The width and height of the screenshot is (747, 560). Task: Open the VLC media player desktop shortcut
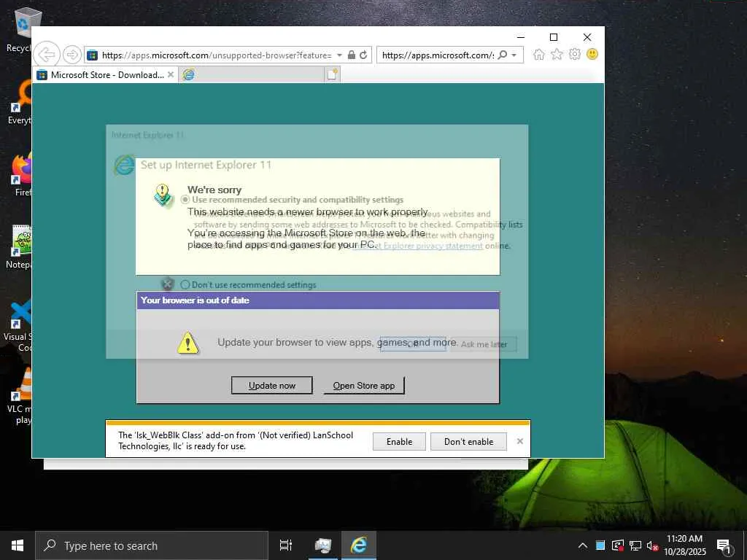pos(19,396)
